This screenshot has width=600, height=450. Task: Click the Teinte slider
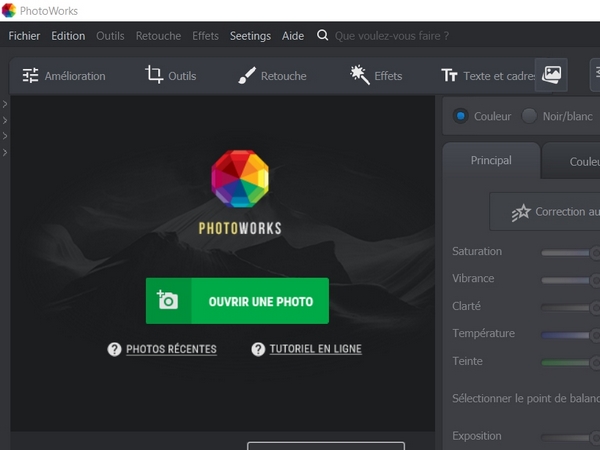[x=570, y=362]
